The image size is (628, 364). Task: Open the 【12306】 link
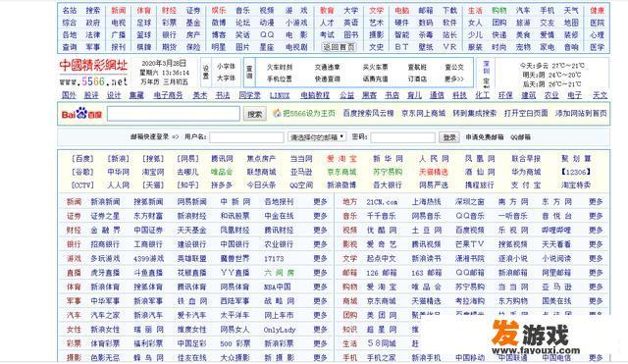tap(576, 173)
